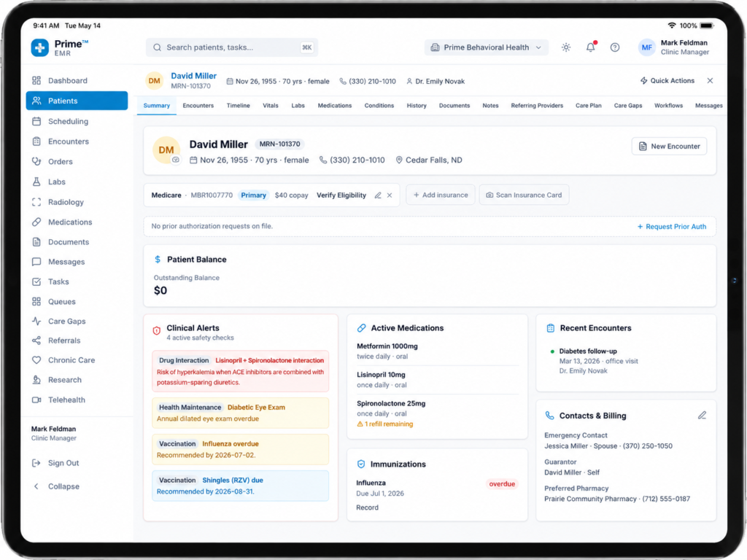747x560 pixels.
Task: Switch to the Encounters tab
Action: coord(198,106)
